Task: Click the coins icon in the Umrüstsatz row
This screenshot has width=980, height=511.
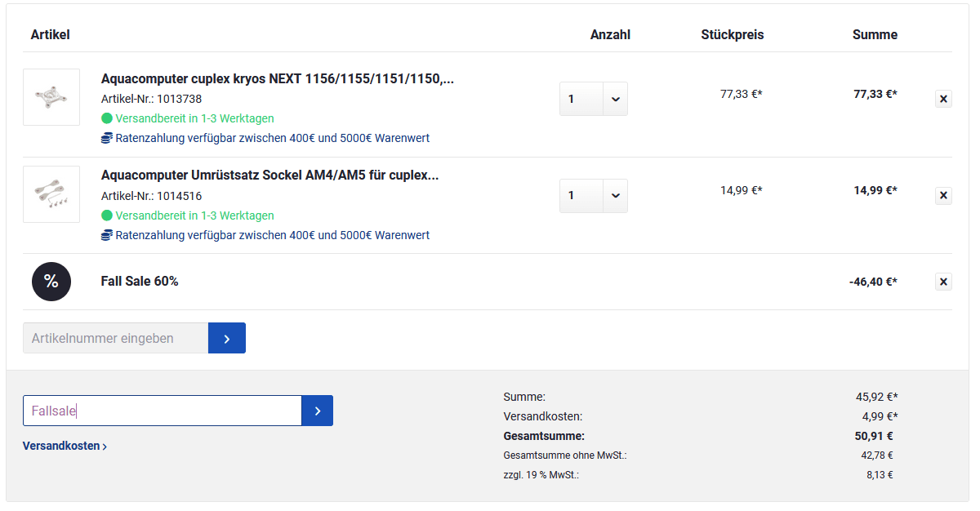Action: [x=106, y=235]
